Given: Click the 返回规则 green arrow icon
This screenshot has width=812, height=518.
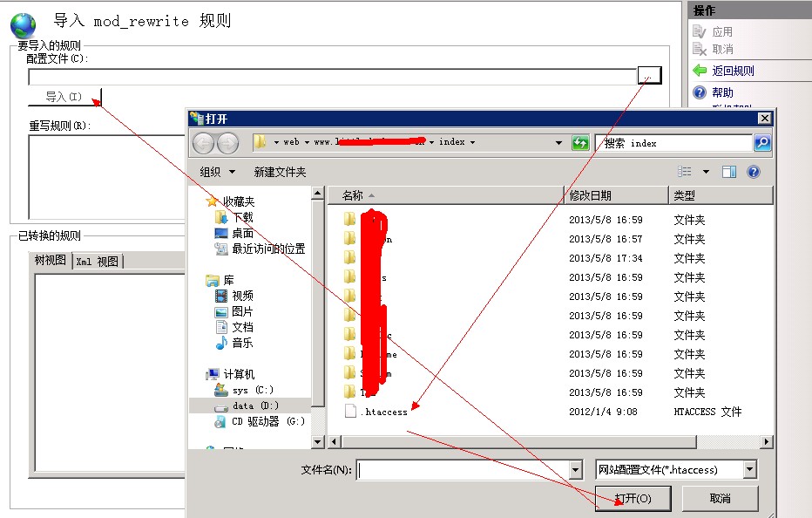Looking at the screenshot, I should click(699, 70).
